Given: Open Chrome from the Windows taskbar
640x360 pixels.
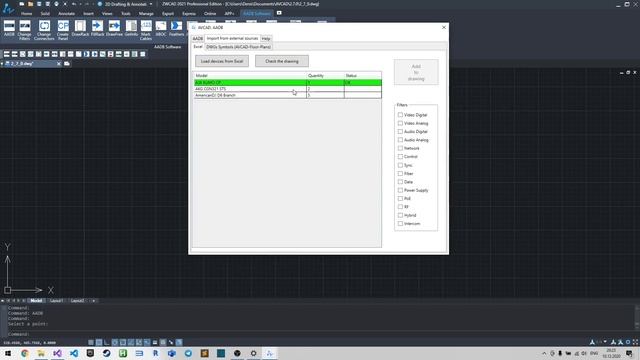Looking at the screenshot, I should point(24,353).
